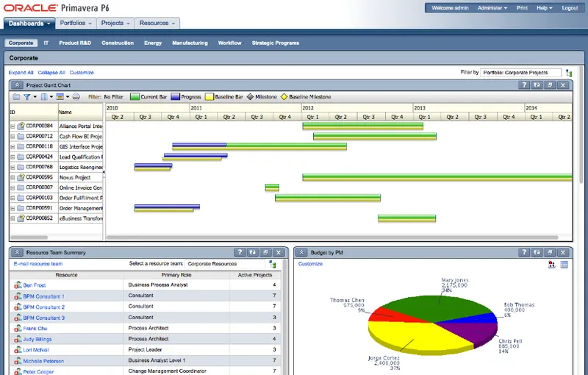Click the eBusiness project icon CORP00852

pyautogui.click(x=21, y=218)
